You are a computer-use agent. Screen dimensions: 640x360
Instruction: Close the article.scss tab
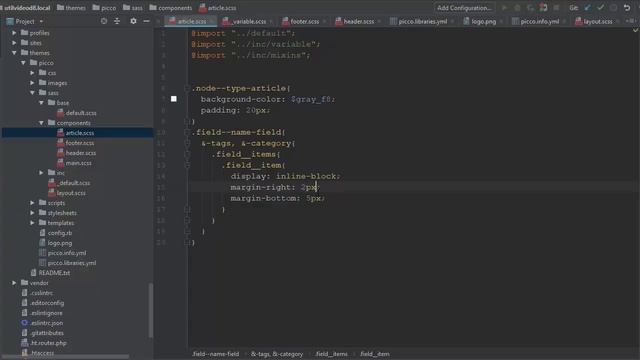(x=212, y=21)
